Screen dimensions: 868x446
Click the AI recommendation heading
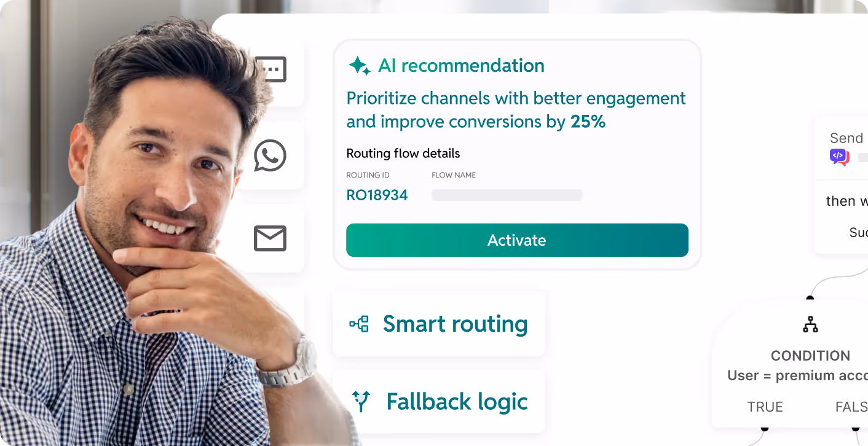(x=461, y=66)
